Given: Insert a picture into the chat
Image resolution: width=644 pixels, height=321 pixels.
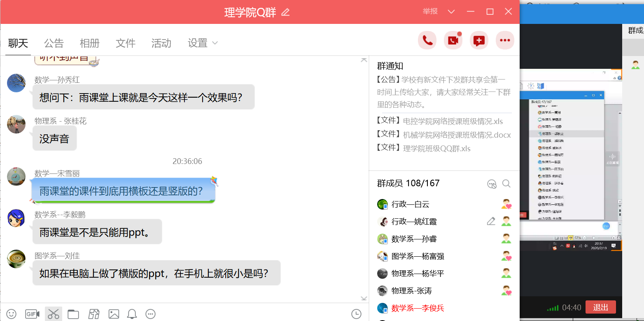Looking at the screenshot, I should (114, 314).
